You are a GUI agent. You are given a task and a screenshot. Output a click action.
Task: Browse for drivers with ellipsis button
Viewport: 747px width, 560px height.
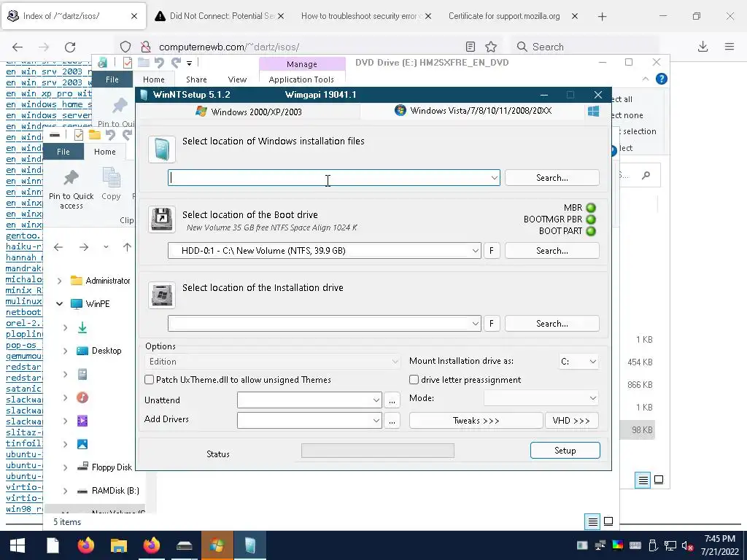tap(392, 421)
